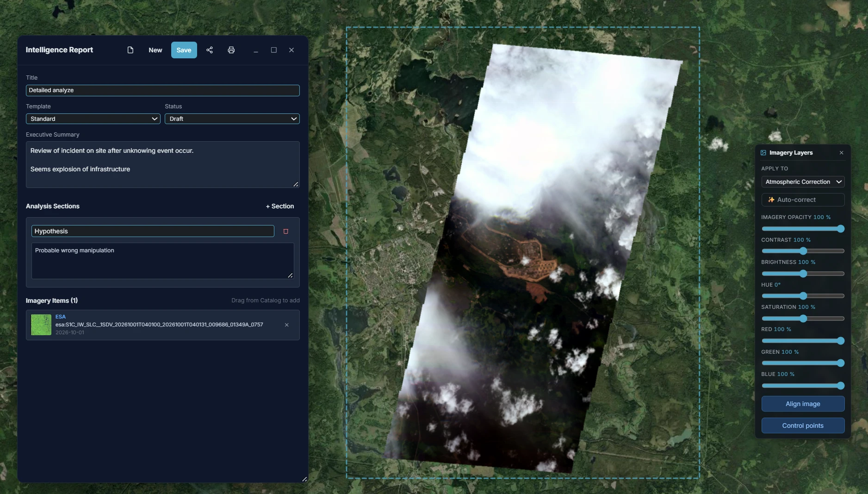Screen dimensions: 868x494
Task: Remove the ESA imagery item
Action: pyautogui.click(x=287, y=325)
